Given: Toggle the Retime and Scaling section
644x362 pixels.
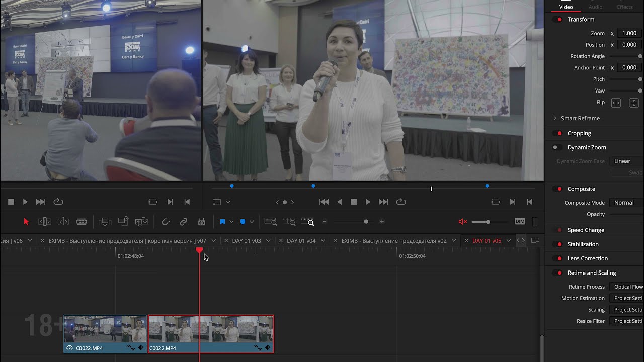Looking at the screenshot, I should pos(557,273).
